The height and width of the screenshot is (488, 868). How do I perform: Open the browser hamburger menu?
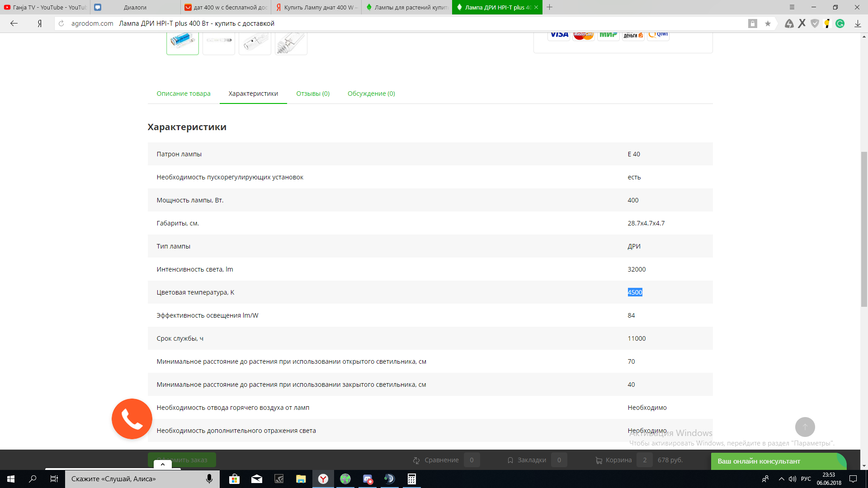[792, 7]
